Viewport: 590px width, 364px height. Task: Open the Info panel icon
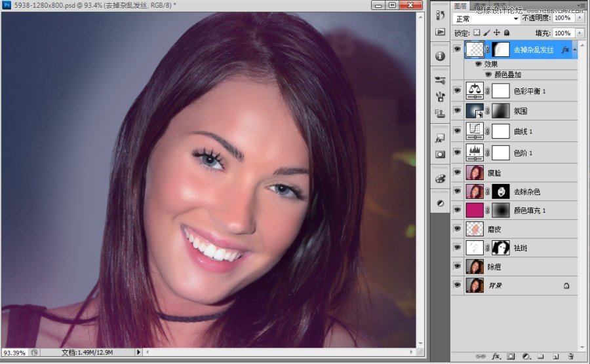(440, 56)
